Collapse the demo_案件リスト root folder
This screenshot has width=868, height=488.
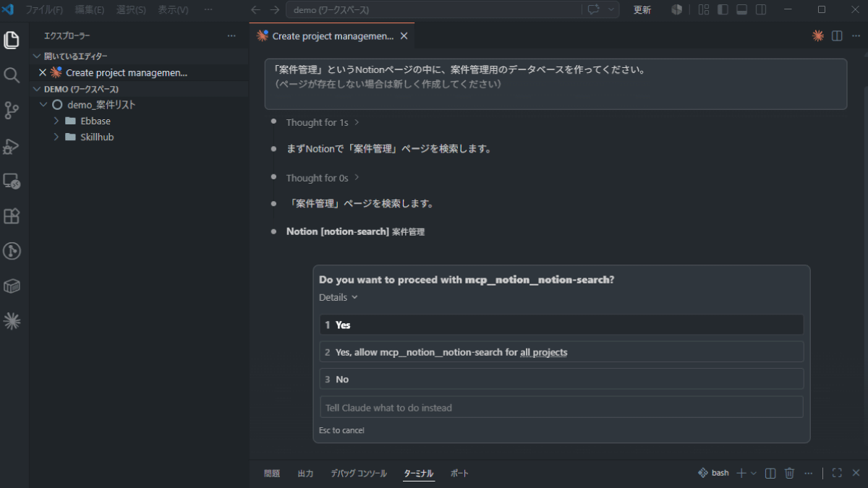[43, 105]
